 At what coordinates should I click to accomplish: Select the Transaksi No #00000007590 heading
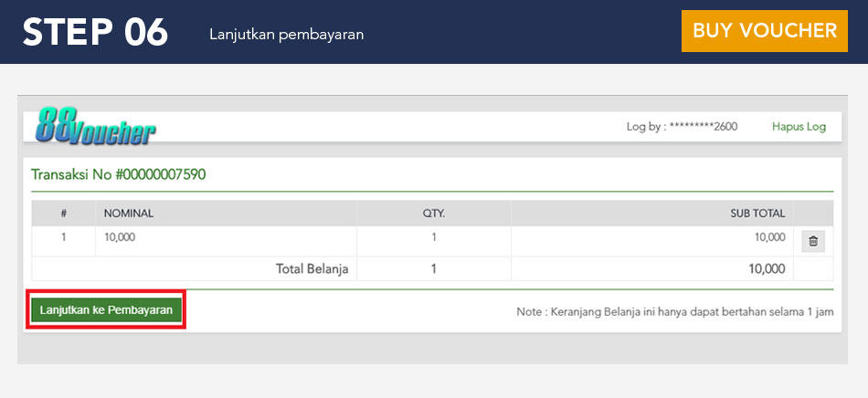coord(118,174)
